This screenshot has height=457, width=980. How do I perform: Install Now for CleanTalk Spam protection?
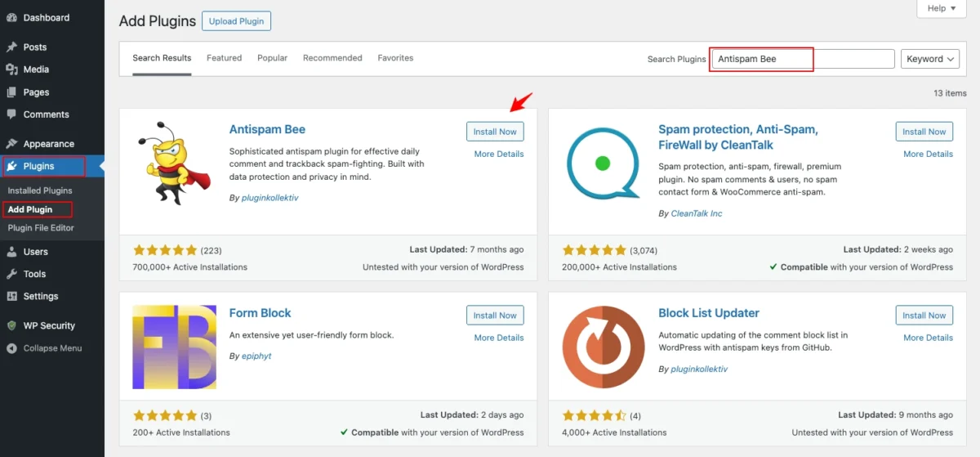924,132
